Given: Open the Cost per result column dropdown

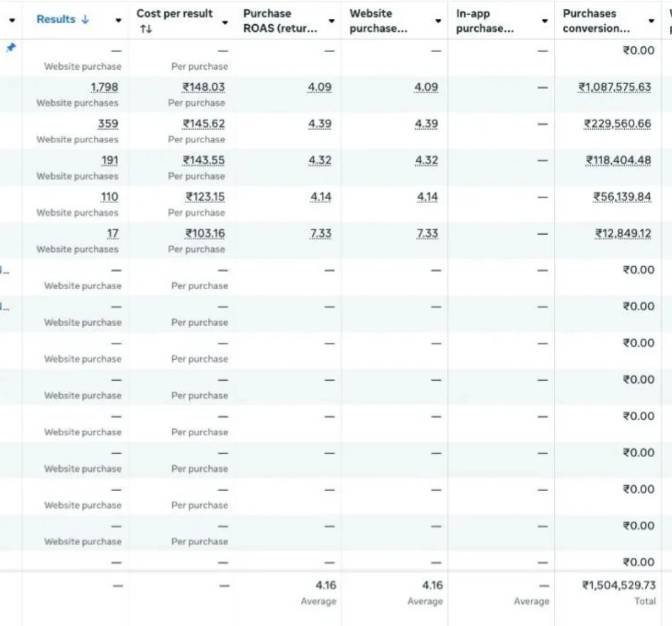Looking at the screenshot, I should point(225,22).
